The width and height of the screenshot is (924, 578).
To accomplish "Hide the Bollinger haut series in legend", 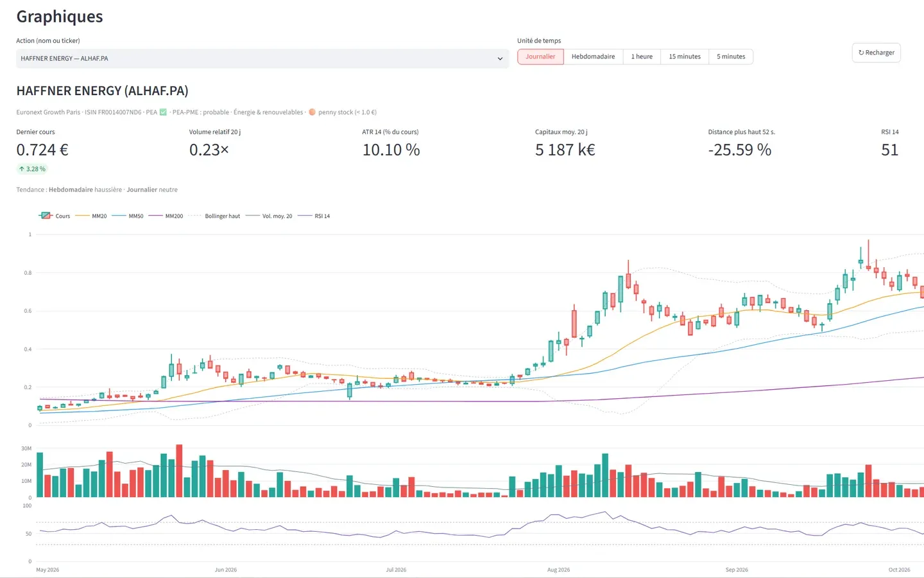I will pos(214,216).
